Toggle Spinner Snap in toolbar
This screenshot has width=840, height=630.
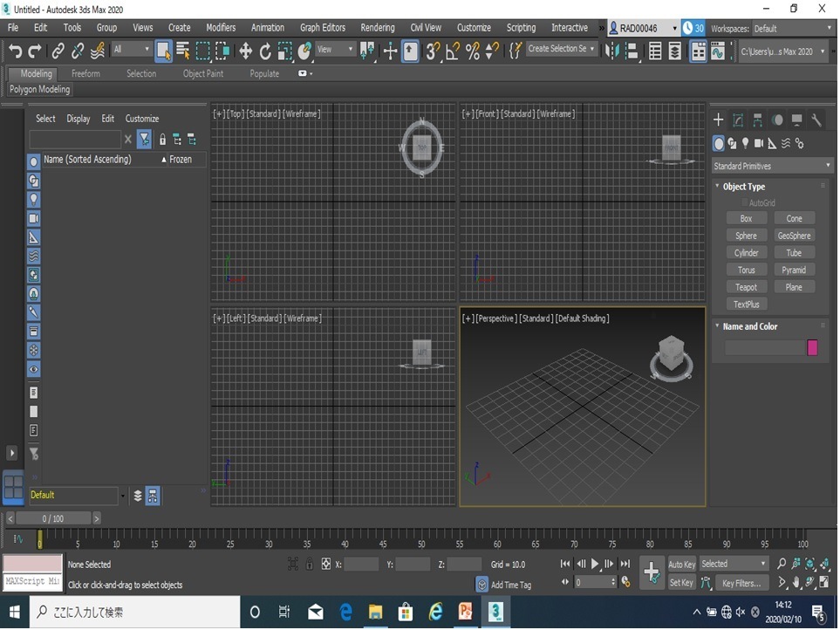click(491, 51)
